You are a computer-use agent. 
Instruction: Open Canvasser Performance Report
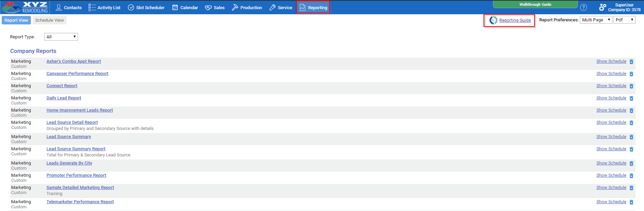(x=77, y=74)
